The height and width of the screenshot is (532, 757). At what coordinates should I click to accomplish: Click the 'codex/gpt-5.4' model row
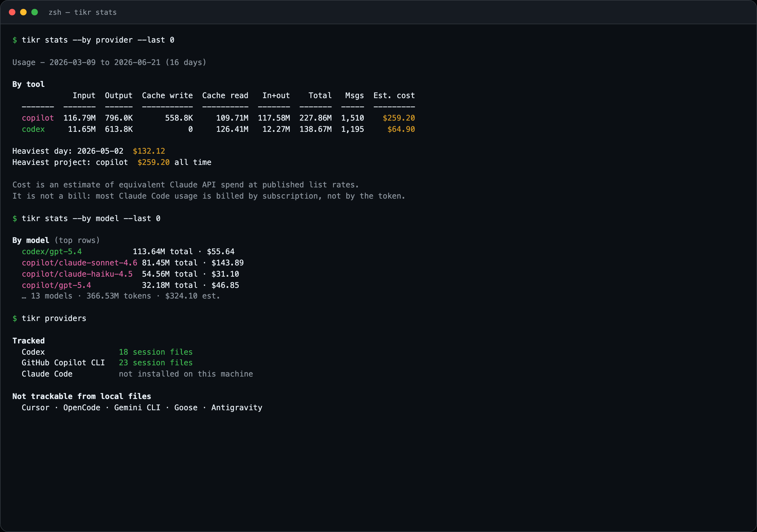(x=128, y=252)
